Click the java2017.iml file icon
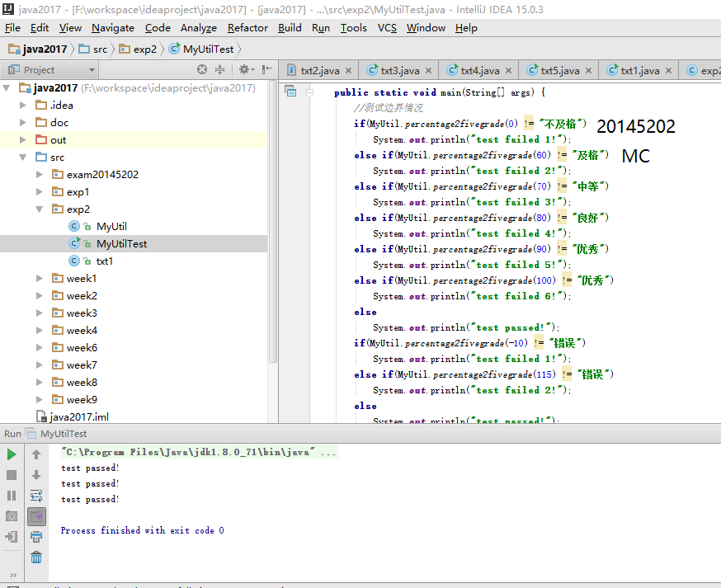Image resolution: width=721 pixels, height=588 pixels. [x=41, y=416]
